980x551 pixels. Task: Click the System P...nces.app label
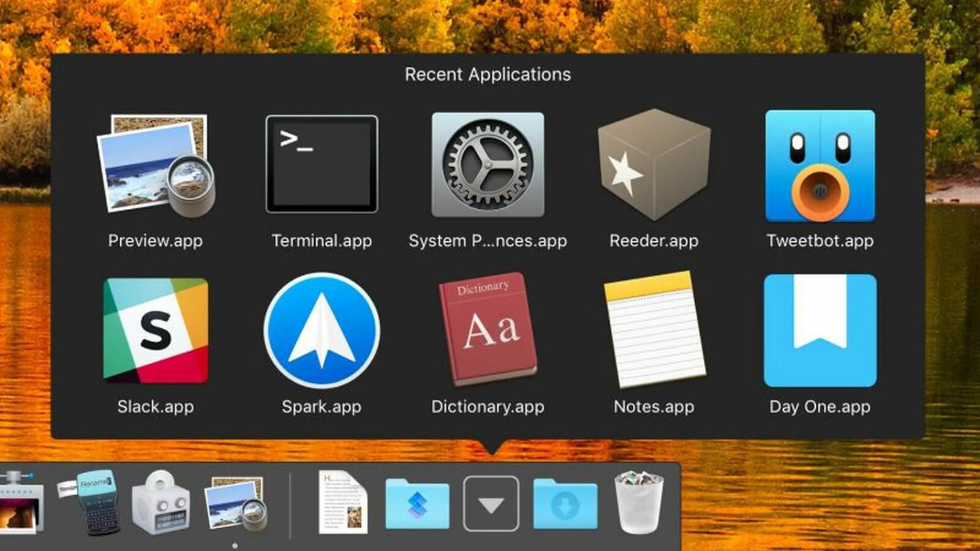click(488, 241)
